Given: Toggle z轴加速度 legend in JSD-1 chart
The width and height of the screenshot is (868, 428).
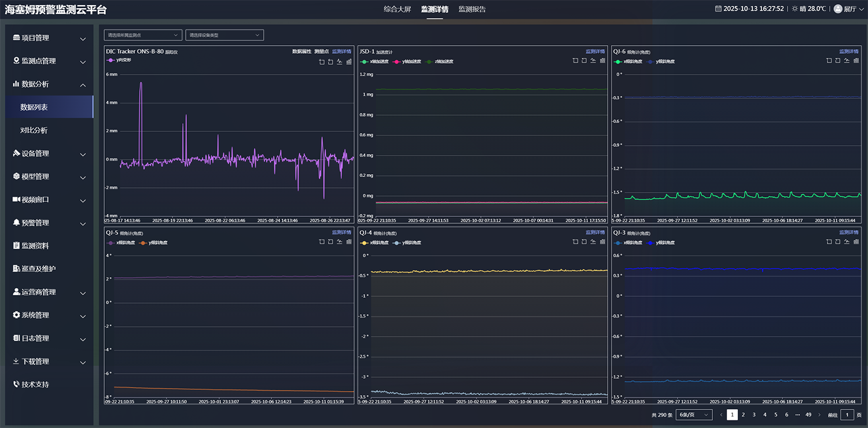Looking at the screenshot, I should click(439, 61).
